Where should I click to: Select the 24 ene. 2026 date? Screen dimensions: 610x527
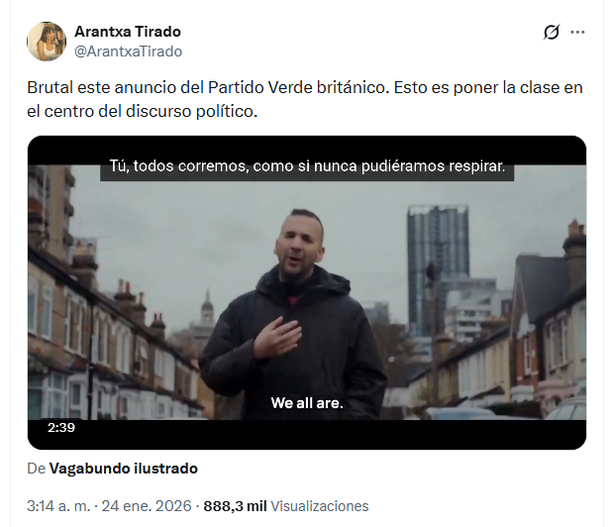click(x=147, y=506)
